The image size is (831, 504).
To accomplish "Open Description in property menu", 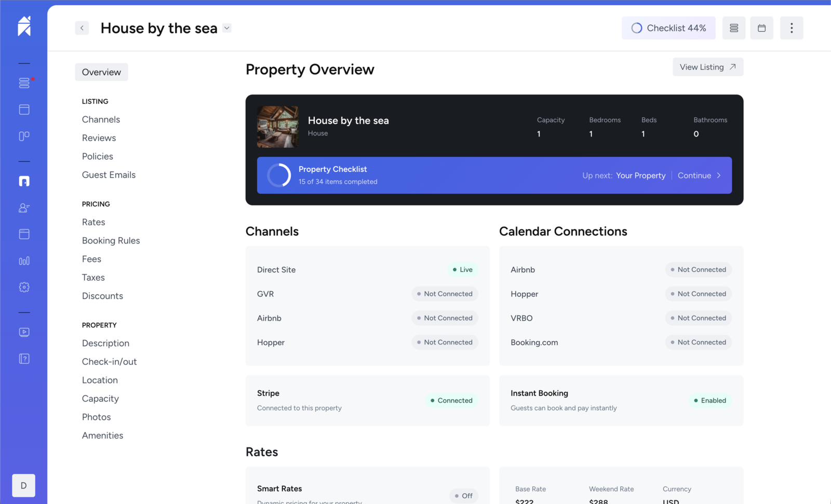I will [105, 343].
